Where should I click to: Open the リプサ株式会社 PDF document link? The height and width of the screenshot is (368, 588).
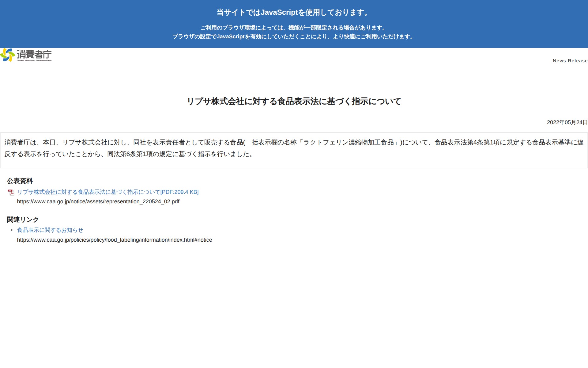tap(89, 192)
